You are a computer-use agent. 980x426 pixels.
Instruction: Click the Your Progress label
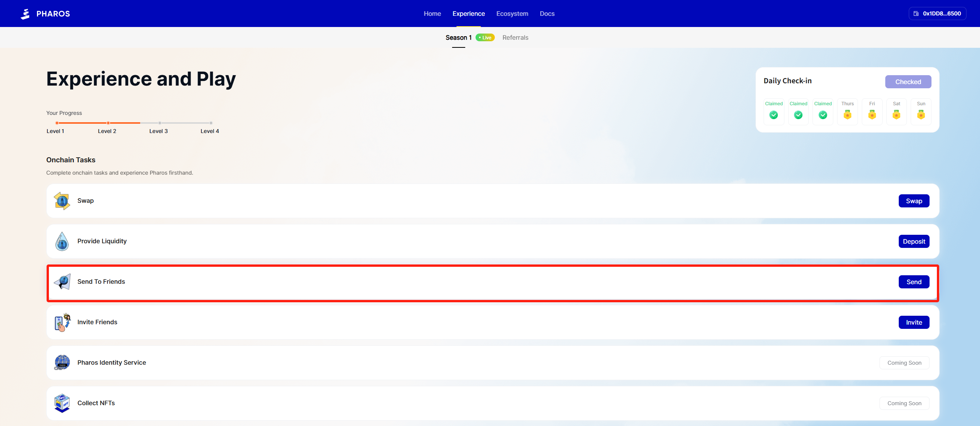pos(64,113)
